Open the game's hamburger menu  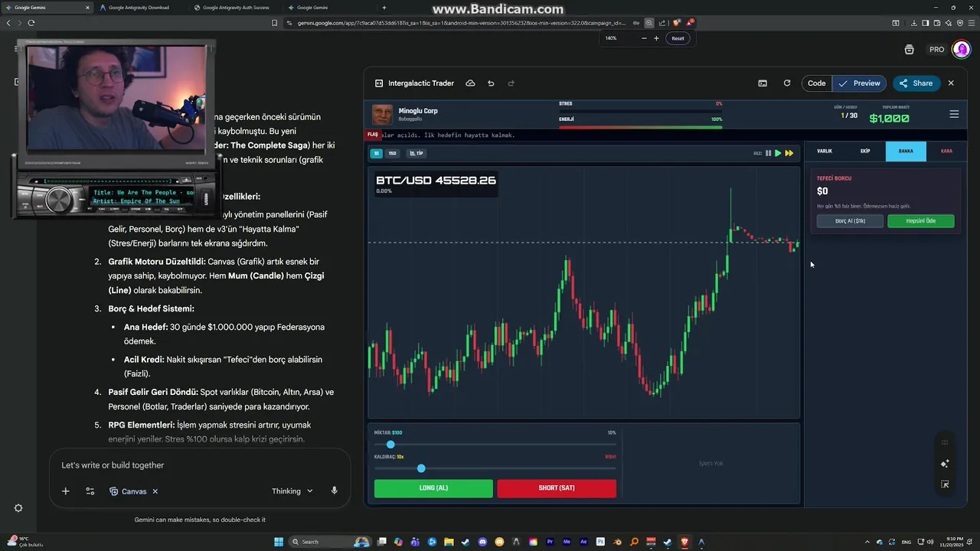(954, 114)
